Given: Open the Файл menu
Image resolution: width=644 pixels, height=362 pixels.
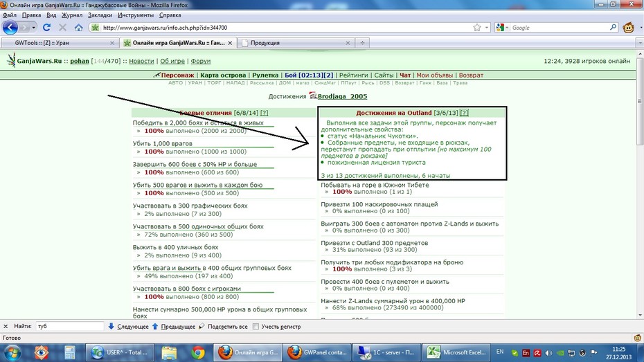Looking at the screenshot, I should click(x=10, y=15).
